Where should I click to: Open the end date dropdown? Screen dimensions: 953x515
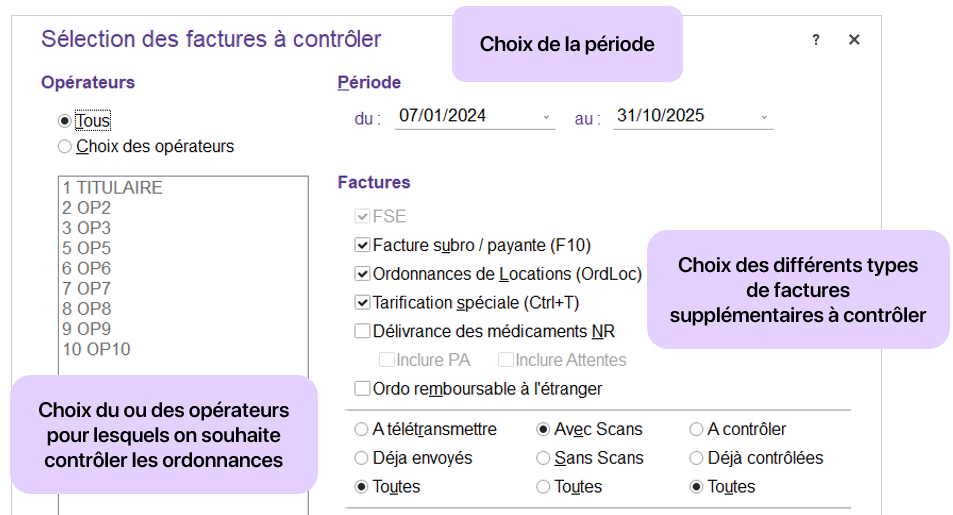(765, 117)
